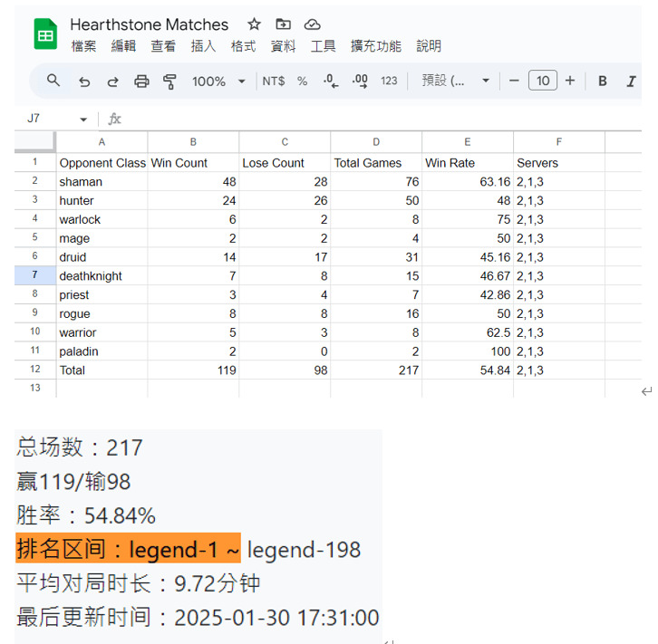Click the percent format button
658x644 pixels.
pos(302,82)
